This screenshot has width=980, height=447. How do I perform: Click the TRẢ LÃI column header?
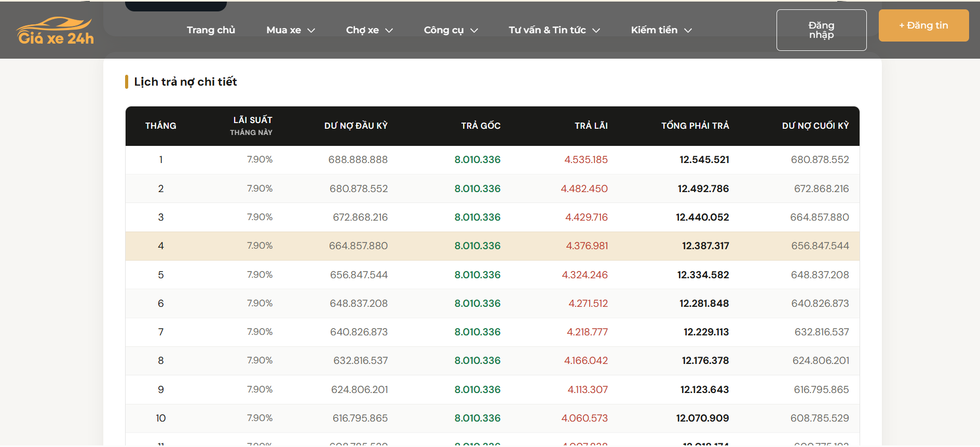coord(591,126)
